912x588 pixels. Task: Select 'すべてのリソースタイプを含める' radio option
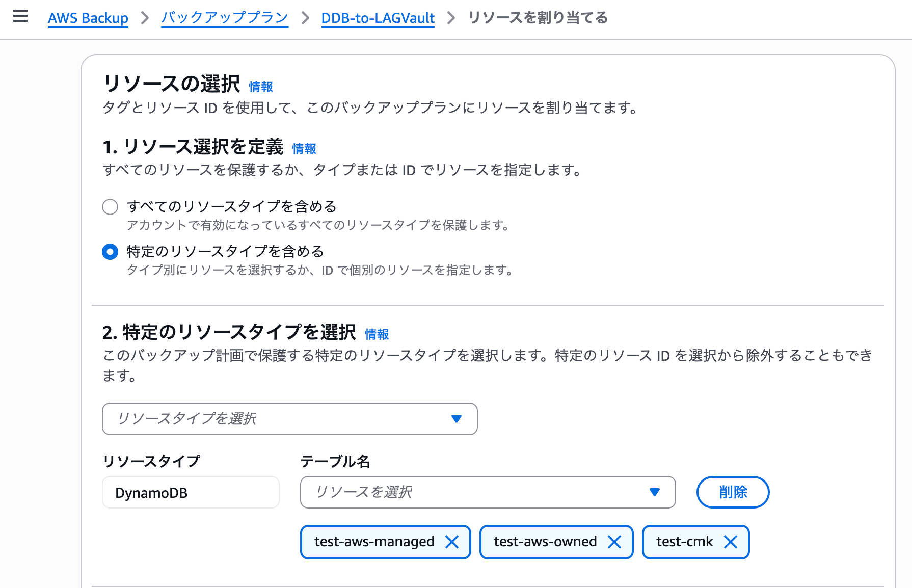point(110,207)
